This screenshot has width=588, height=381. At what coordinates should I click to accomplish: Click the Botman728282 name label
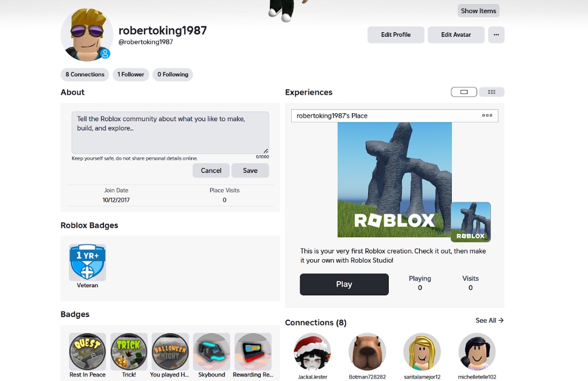pos(367,376)
